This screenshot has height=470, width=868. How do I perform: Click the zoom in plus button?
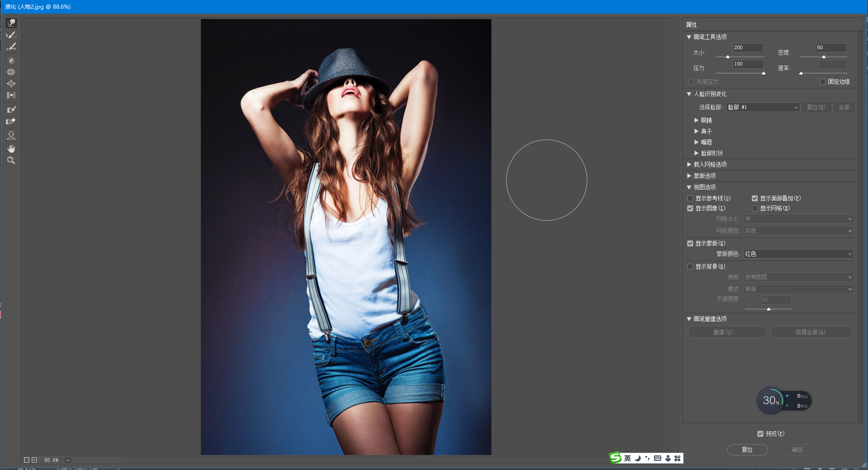click(x=34, y=460)
